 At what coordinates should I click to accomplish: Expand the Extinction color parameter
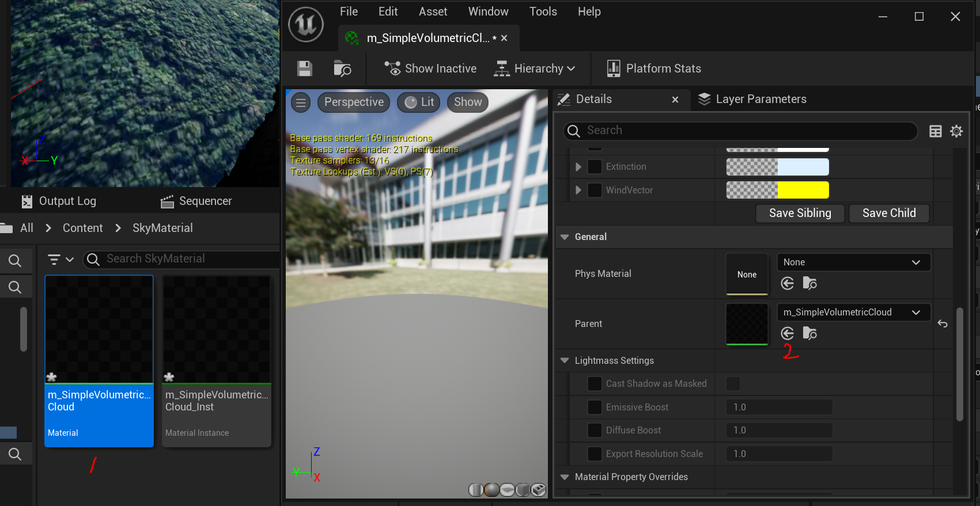(578, 167)
